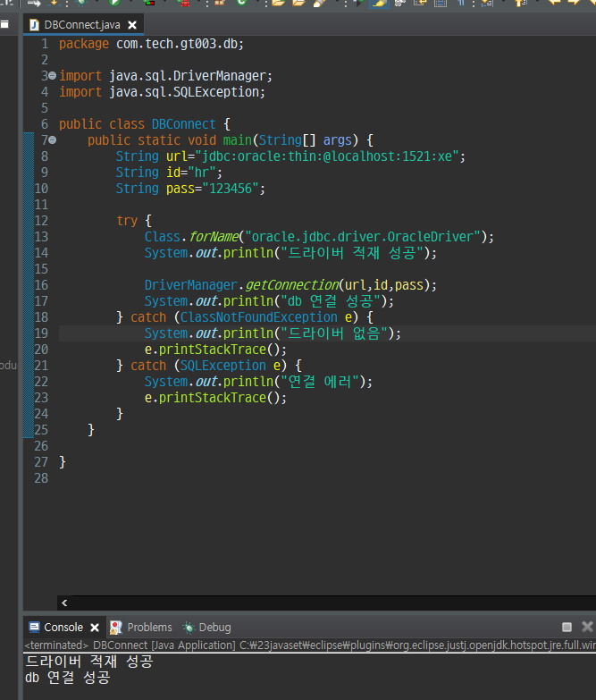Click the class name DBConnect on line 6

click(x=183, y=124)
